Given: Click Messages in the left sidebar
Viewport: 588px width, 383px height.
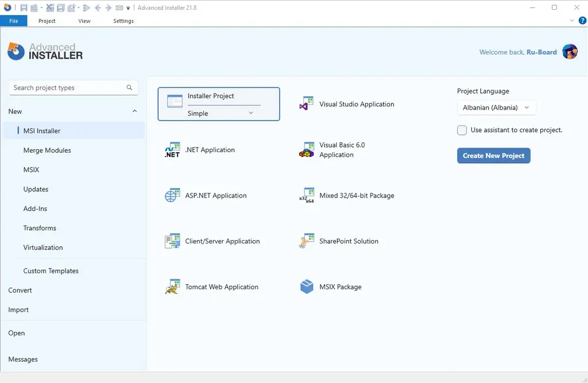Looking at the screenshot, I should click(x=23, y=359).
